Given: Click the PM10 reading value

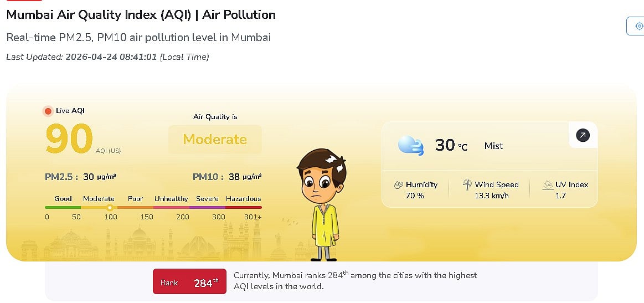Looking at the screenshot, I should [x=245, y=177].
